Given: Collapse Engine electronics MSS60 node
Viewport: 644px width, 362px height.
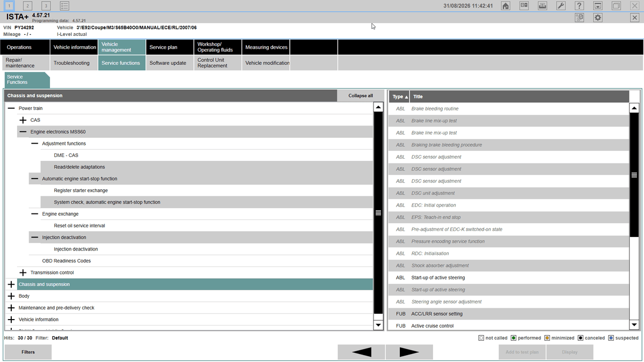Looking at the screenshot, I should (x=23, y=132).
